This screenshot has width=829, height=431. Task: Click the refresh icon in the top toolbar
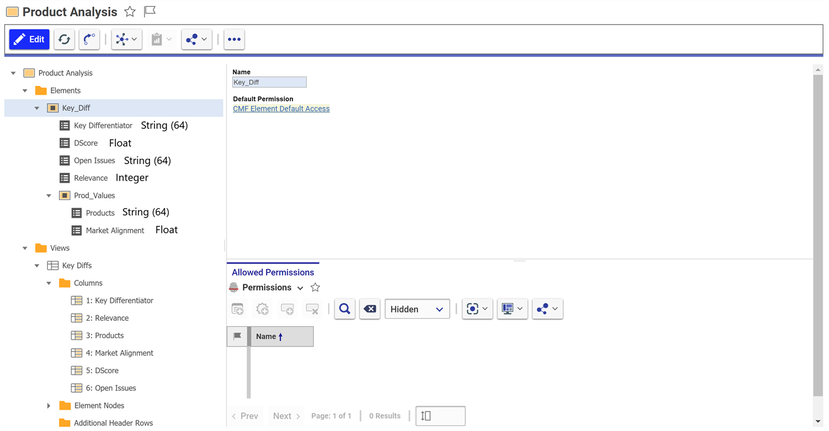[x=64, y=39]
